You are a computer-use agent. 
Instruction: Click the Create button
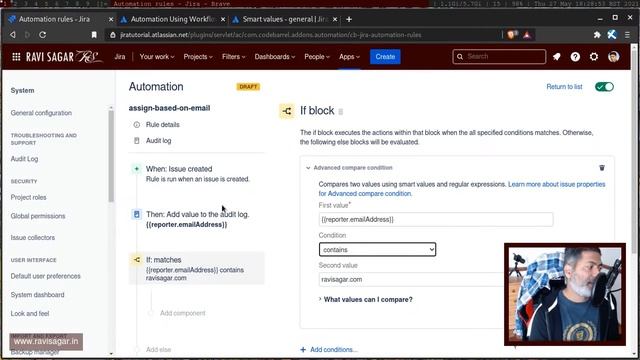385,57
